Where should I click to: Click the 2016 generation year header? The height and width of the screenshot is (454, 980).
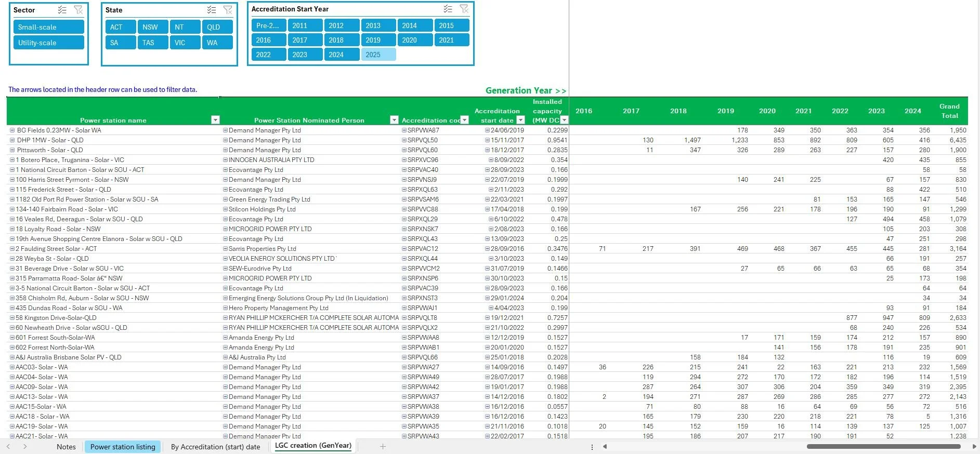pos(584,111)
